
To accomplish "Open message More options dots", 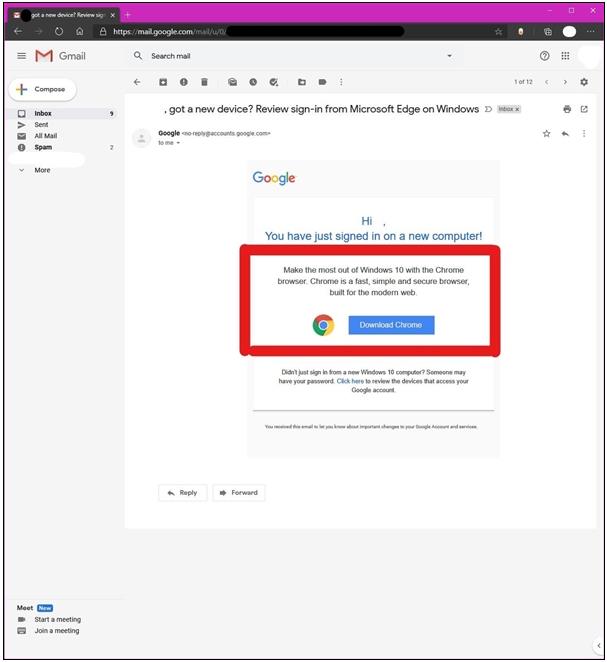I will point(584,134).
